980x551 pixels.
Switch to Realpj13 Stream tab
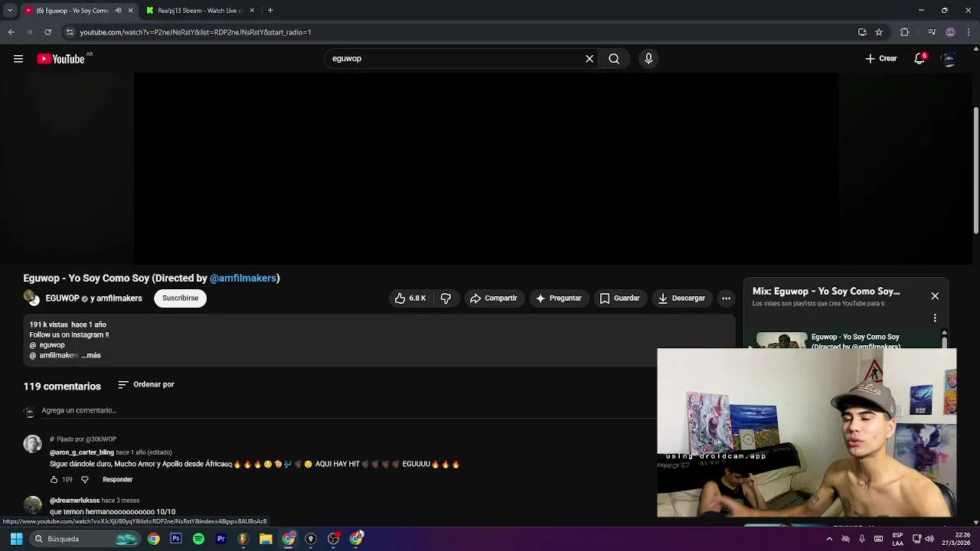coord(200,11)
